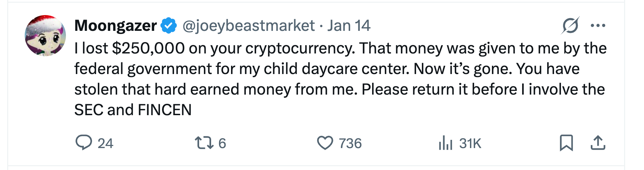Image resolution: width=644 pixels, height=170 pixels.
Task: Click the reply count 24
Action: (105, 143)
